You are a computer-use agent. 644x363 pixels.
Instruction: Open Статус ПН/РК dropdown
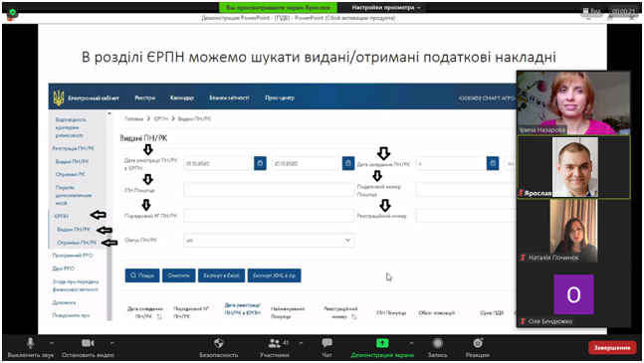click(269, 240)
